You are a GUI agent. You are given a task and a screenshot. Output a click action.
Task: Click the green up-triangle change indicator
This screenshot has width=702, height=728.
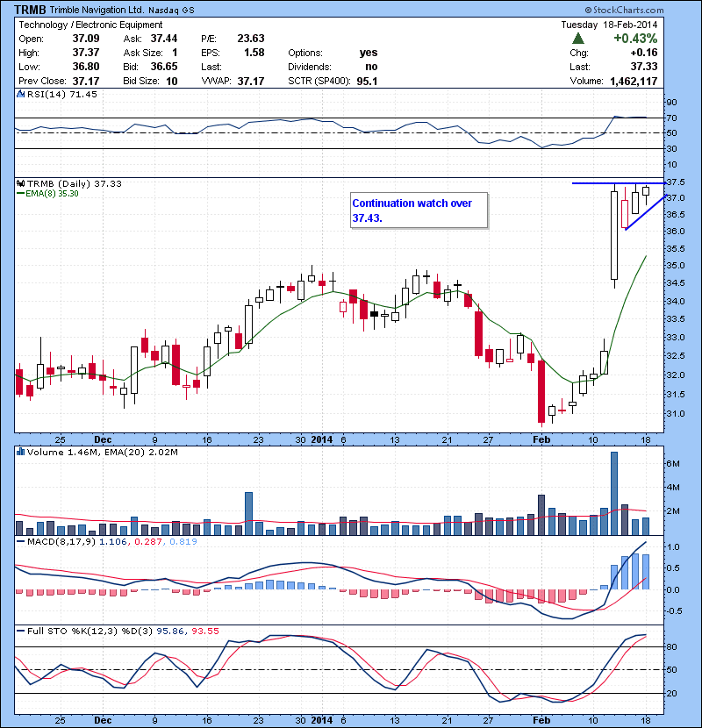tap(578, 39)
